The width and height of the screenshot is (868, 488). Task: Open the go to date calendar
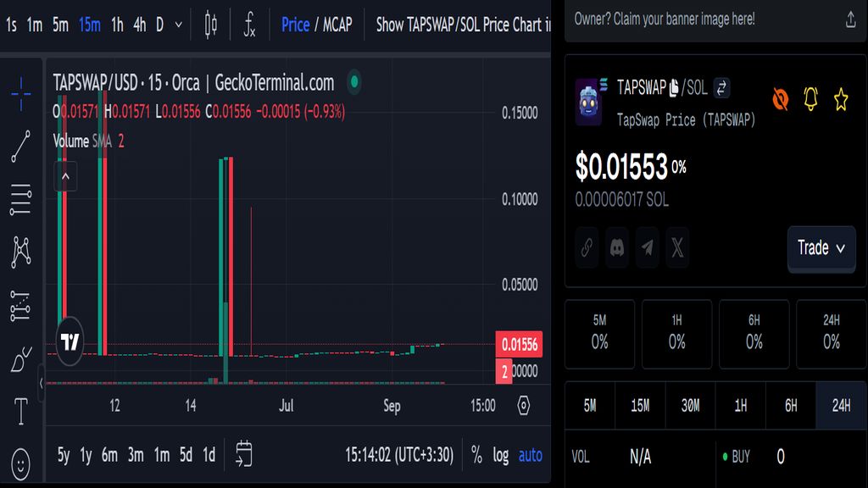point(243,454)
